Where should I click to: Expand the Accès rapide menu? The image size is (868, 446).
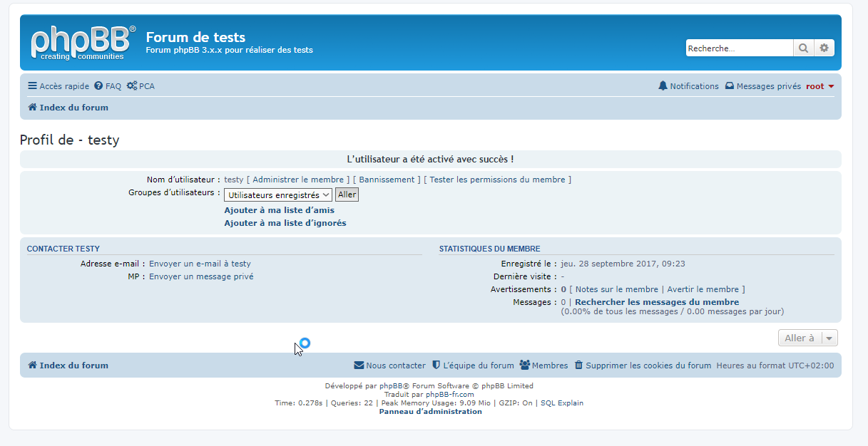point(58,86)
